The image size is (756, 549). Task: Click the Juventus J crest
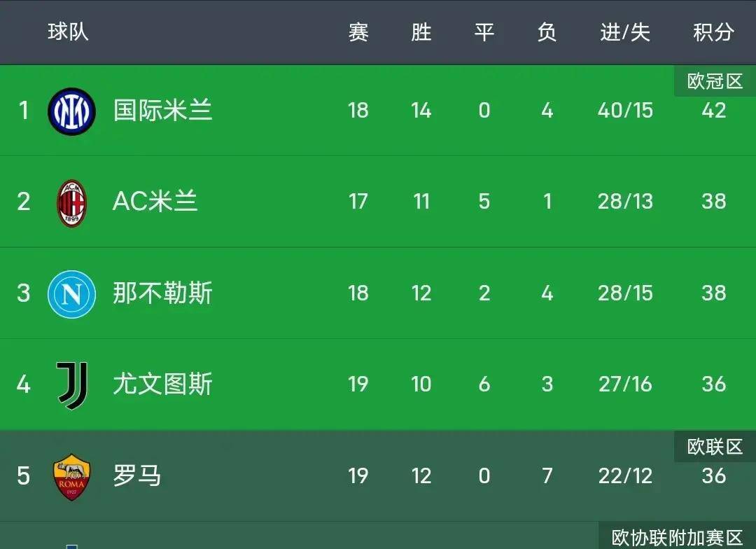point(71,384)
